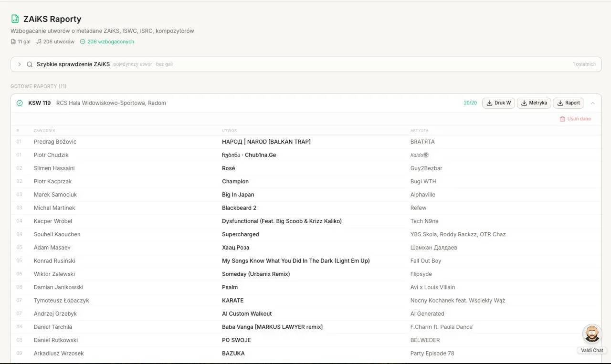Click track Champion
Viewport: 611px width, 364px height.
pos(235,181)
